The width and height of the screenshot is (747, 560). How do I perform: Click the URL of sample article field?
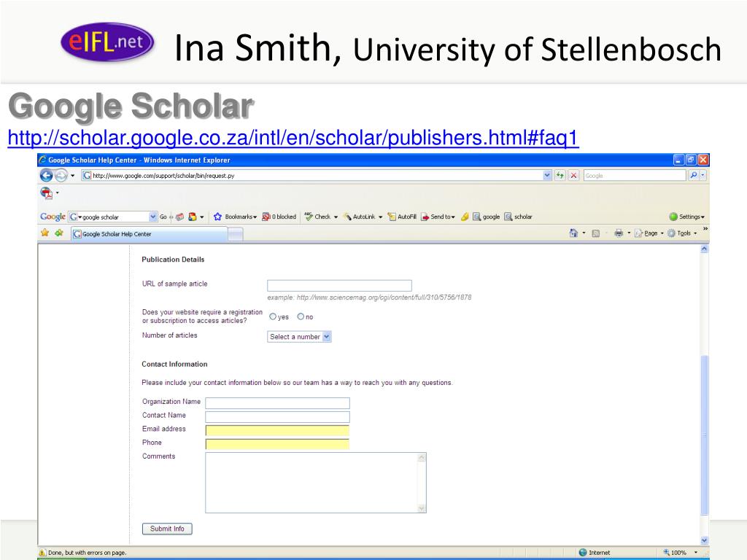(339, 285)
